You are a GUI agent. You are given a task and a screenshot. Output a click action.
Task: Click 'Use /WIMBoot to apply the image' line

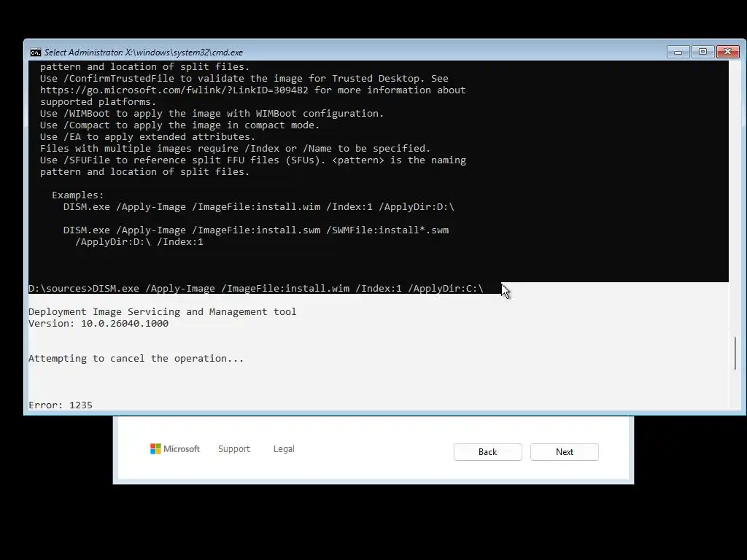(212, 113)
